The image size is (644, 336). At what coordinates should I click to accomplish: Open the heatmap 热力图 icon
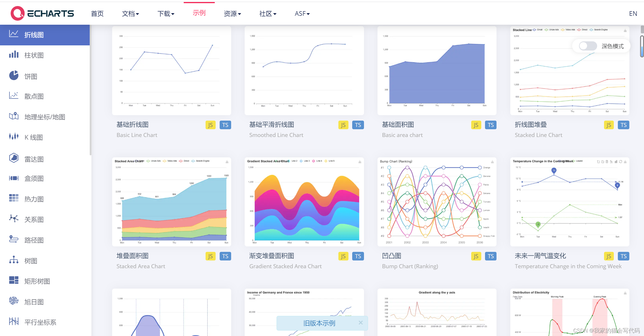coord(14,198)
